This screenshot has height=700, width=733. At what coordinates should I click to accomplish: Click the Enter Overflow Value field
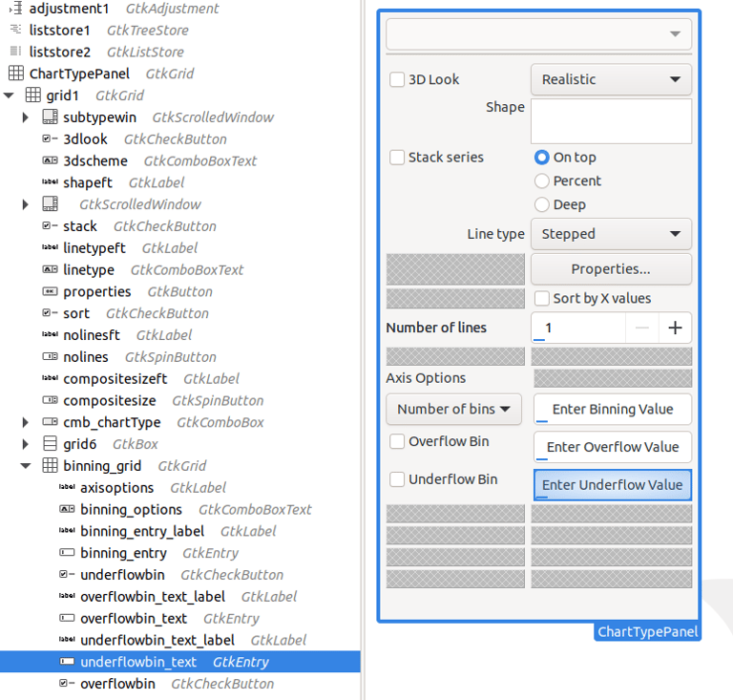pos(613,447)
